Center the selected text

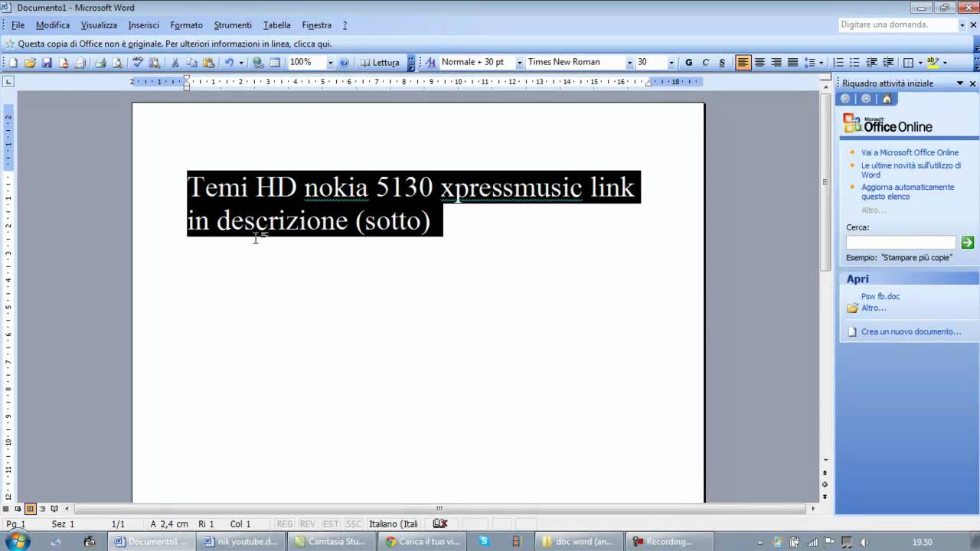(759, 63)
